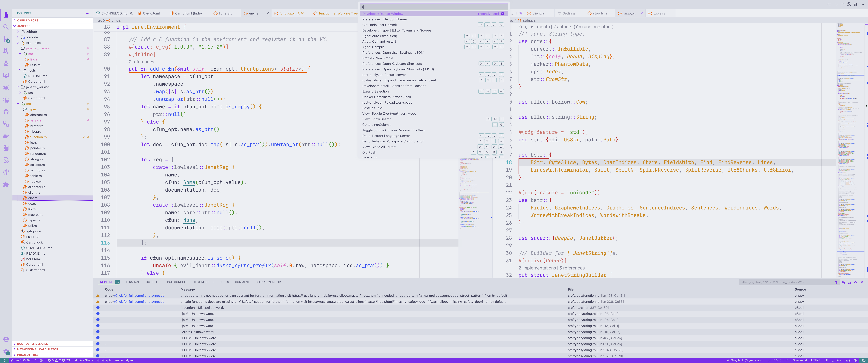
Task: Open the Source Control view icon
Action: point(6,39)
